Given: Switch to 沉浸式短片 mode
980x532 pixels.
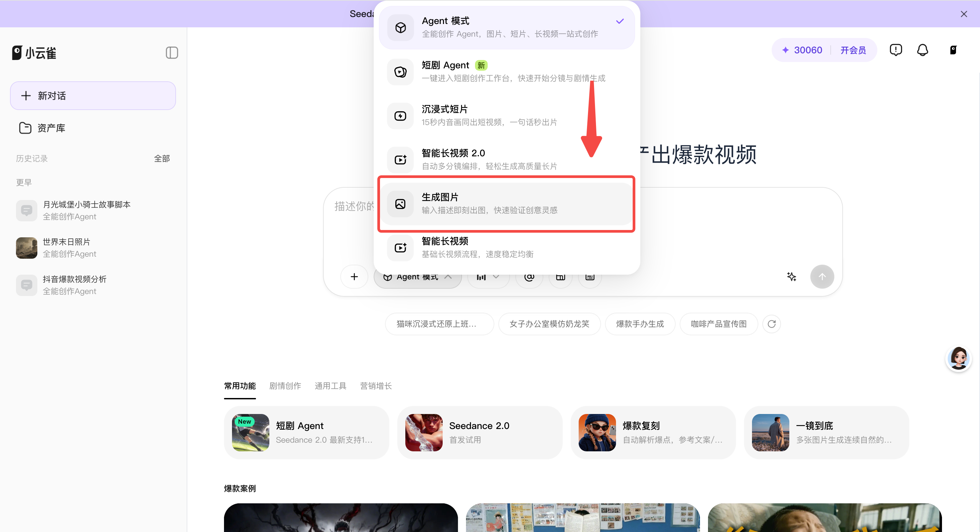Looking at the screenshot, I should coord(506,116).
